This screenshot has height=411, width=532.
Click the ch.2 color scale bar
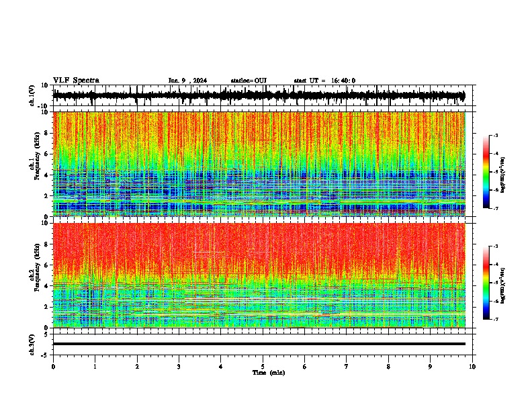point(486,283)
